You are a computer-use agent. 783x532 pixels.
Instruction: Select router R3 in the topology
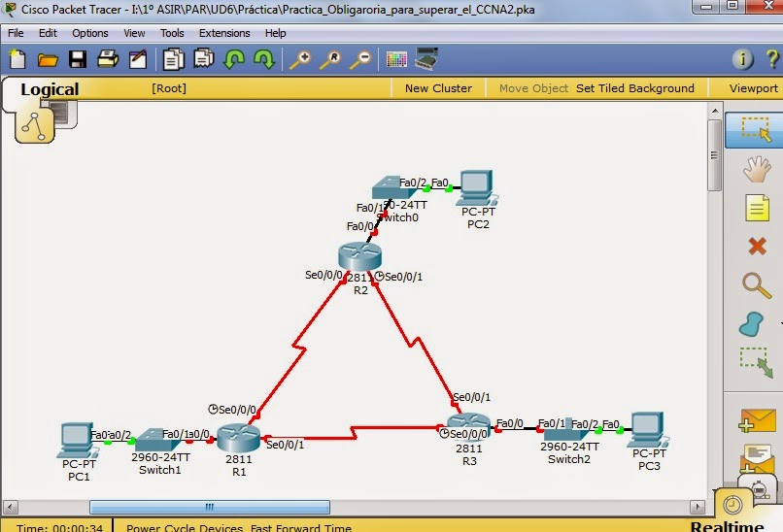(x=468, y=427)
